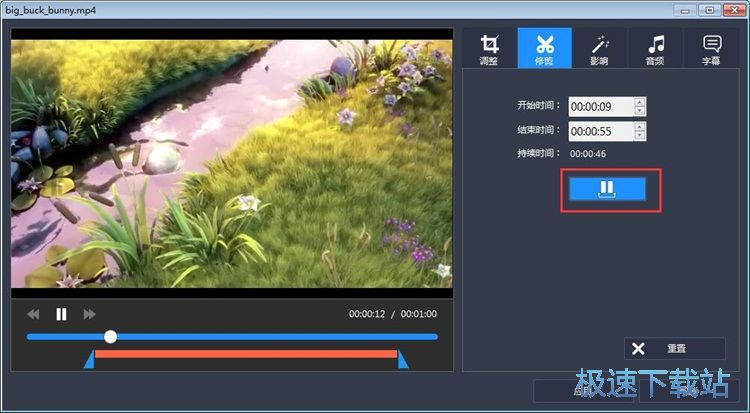Minimize the big_buck_bunny.mp4 window
Viewport: 750px width, 413px height.
[x=687, y=10]
